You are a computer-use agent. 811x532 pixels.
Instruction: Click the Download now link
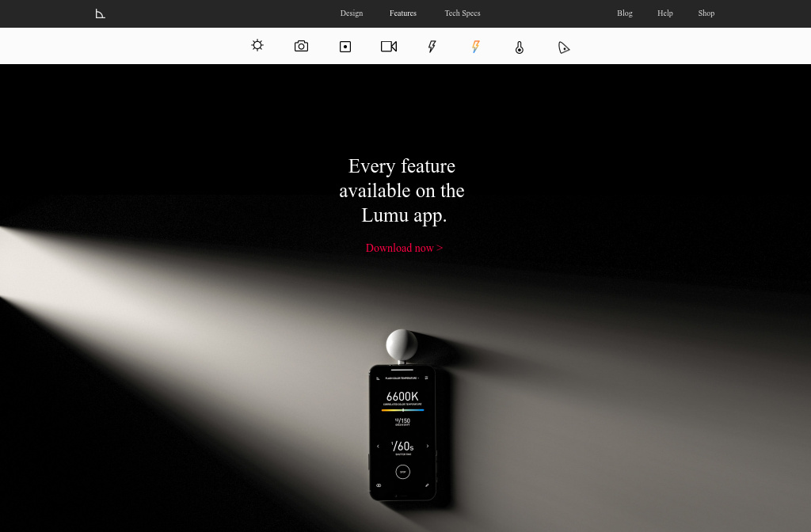click(404, 248)
